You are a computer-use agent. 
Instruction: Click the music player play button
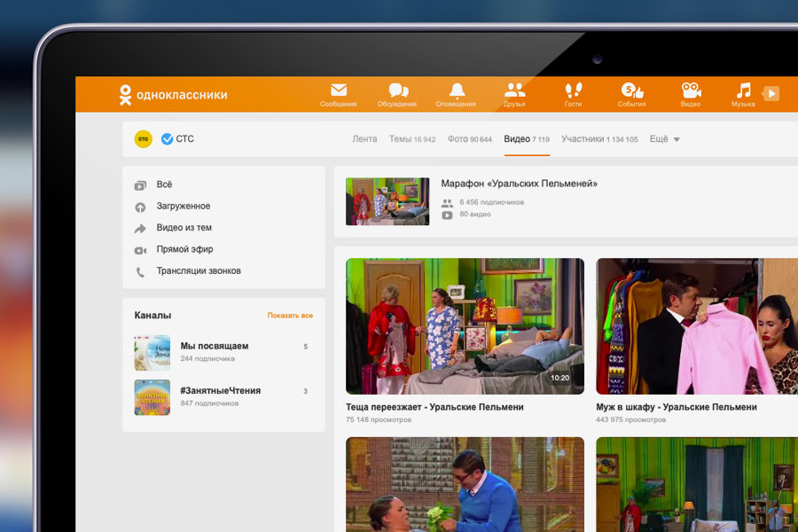coord(771,93)
